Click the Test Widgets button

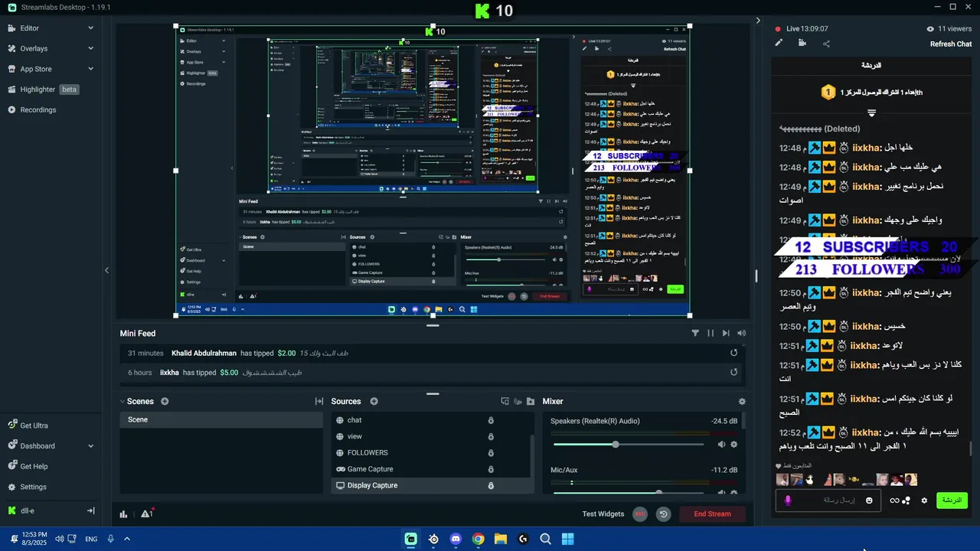pos(603,514)
